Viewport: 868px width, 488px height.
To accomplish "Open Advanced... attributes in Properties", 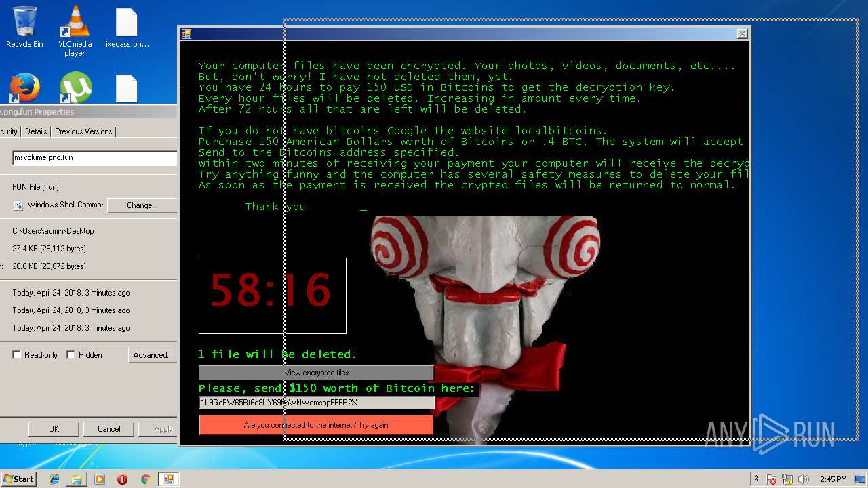I will click(x=153, y=355).
